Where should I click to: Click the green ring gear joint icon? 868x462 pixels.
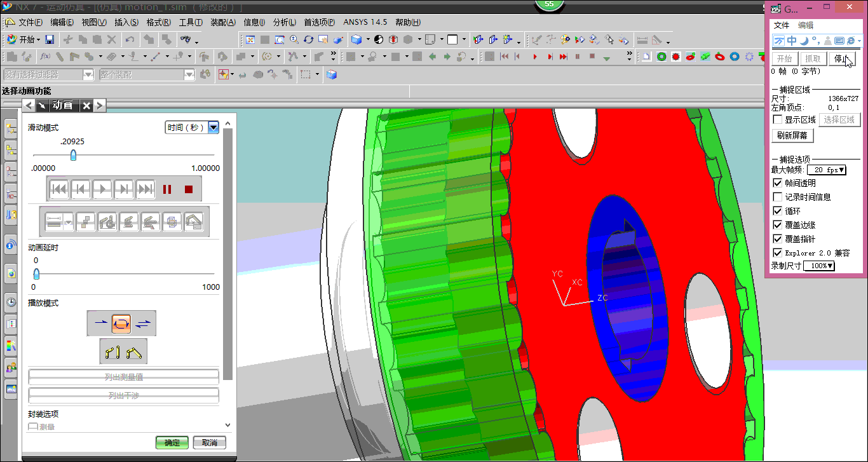661,57
